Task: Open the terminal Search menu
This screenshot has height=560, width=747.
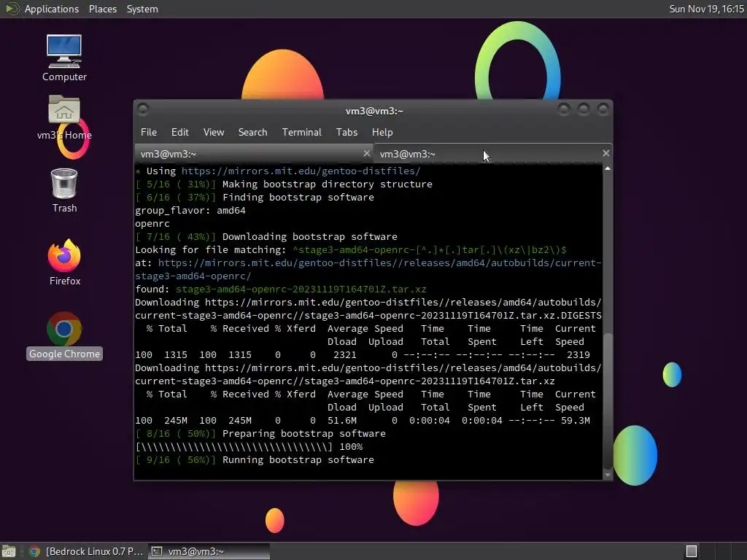Action: point(252,133)
